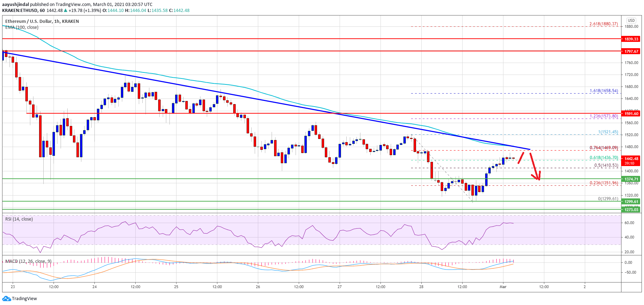The width and height of the screenshot is (644, 305).
Task: Click the 23 date label on time axis
Action: [13, 287]
